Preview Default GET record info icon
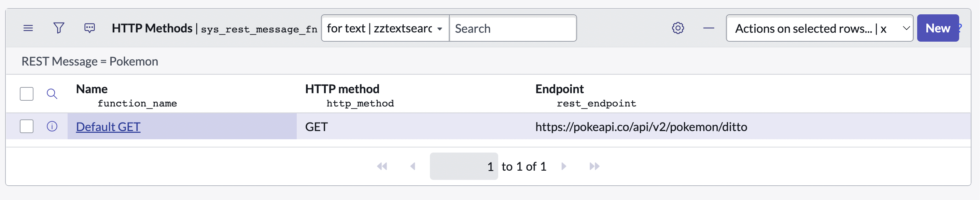 pos(52,126)
